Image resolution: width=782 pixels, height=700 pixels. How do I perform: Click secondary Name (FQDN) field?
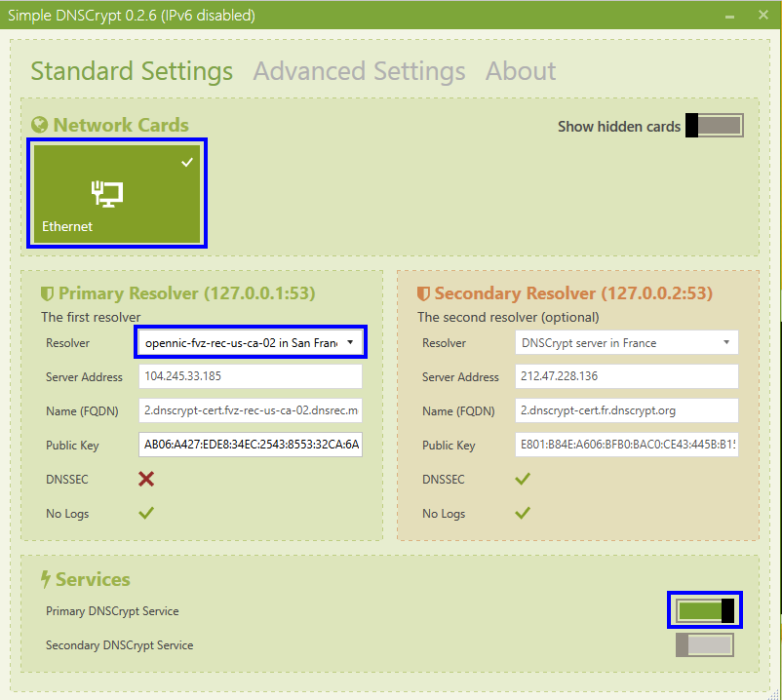coord(626,410)
